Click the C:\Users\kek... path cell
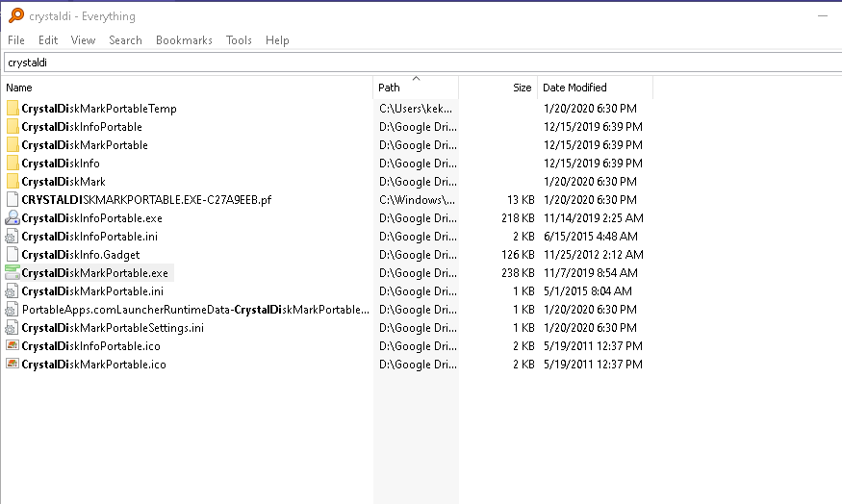Screen dimensions: 842x504 point(416,109)
